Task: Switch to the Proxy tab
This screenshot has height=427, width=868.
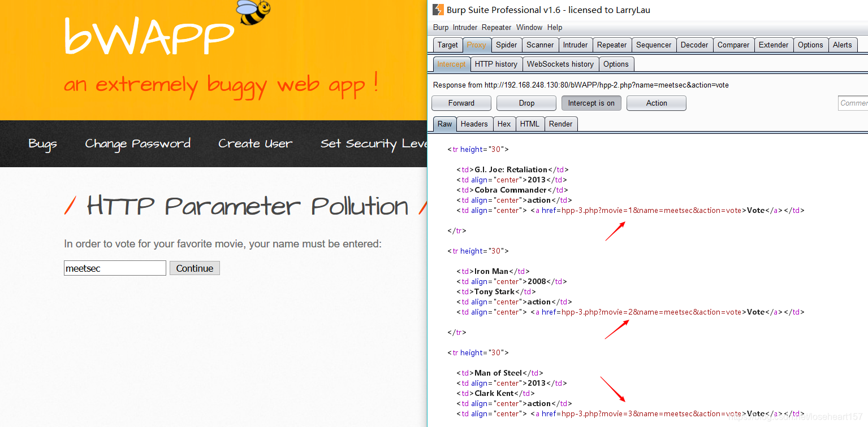Action: coord(477,45)
